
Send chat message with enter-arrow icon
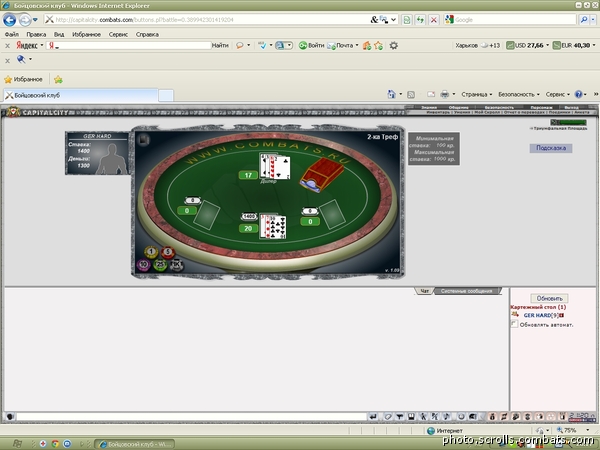[x=373, y=417]
